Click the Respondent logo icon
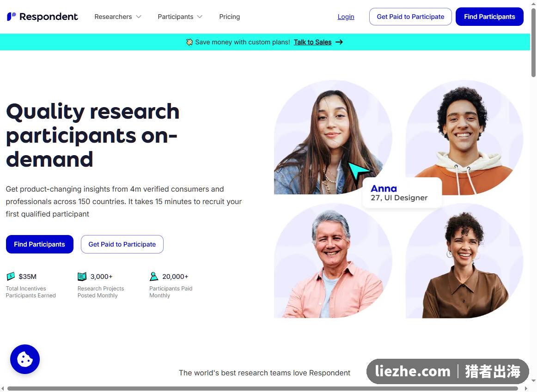This screenshot has height=392, width=537. (x=11, y=17)
